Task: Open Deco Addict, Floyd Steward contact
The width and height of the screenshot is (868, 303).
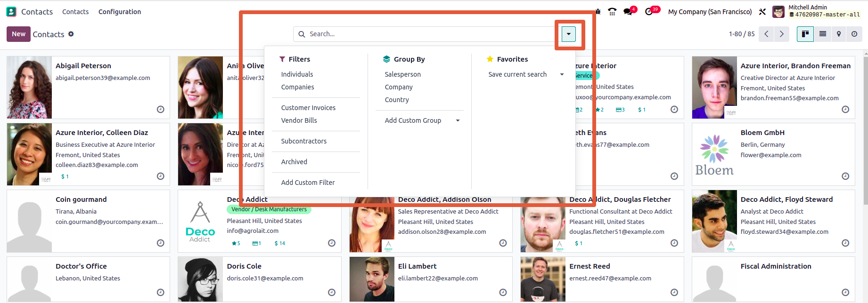Action: 773,221
